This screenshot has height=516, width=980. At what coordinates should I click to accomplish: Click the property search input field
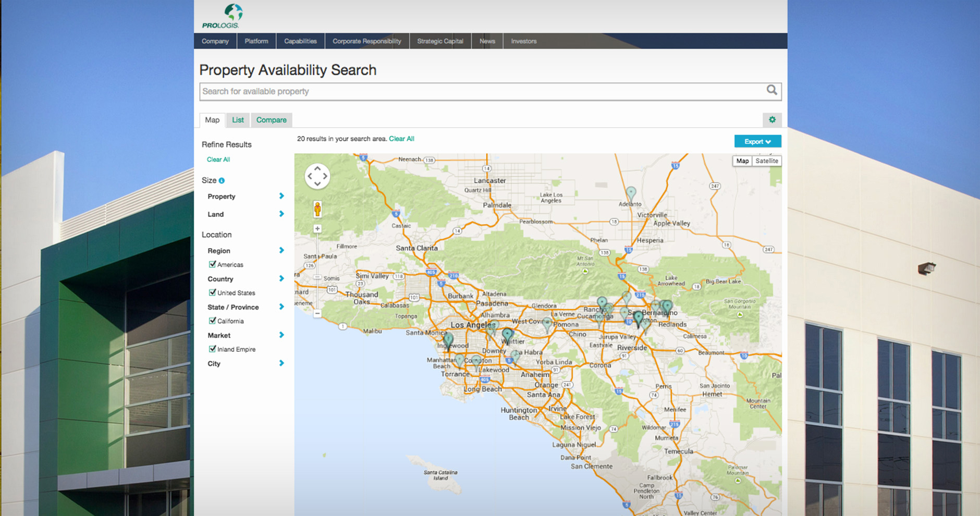pyautogui.click(x=480, y=91)
